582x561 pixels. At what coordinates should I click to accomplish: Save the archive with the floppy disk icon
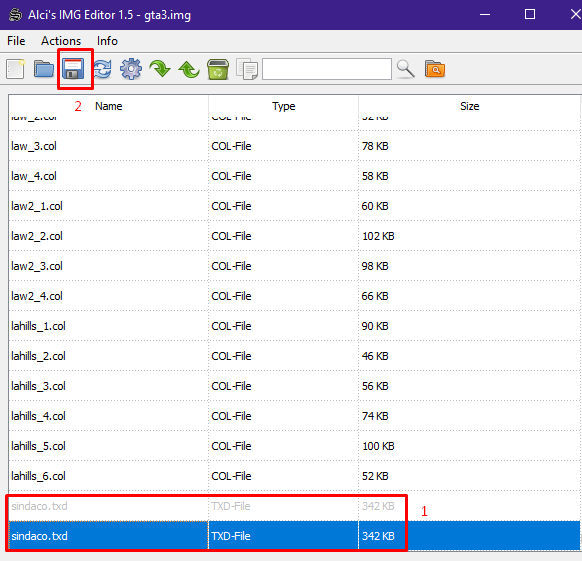tap(73, 69)
